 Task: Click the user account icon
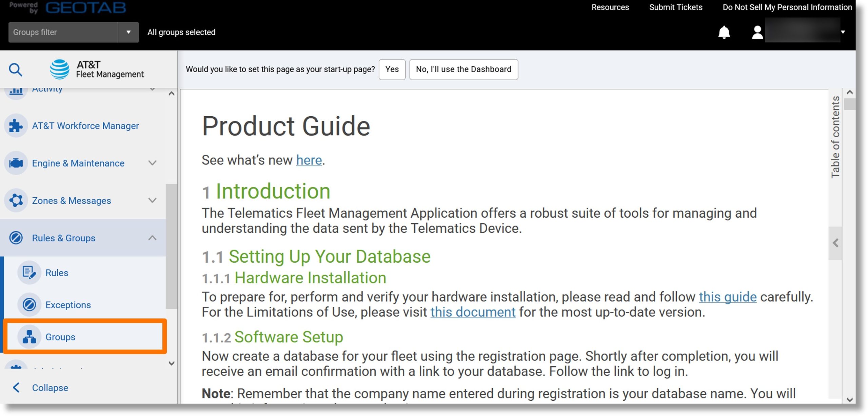pyautogui.click(x=756, y=32)
